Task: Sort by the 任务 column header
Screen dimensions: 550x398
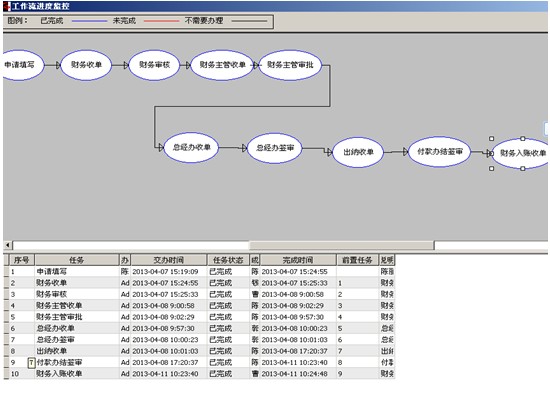Action: tap(77, 260)
